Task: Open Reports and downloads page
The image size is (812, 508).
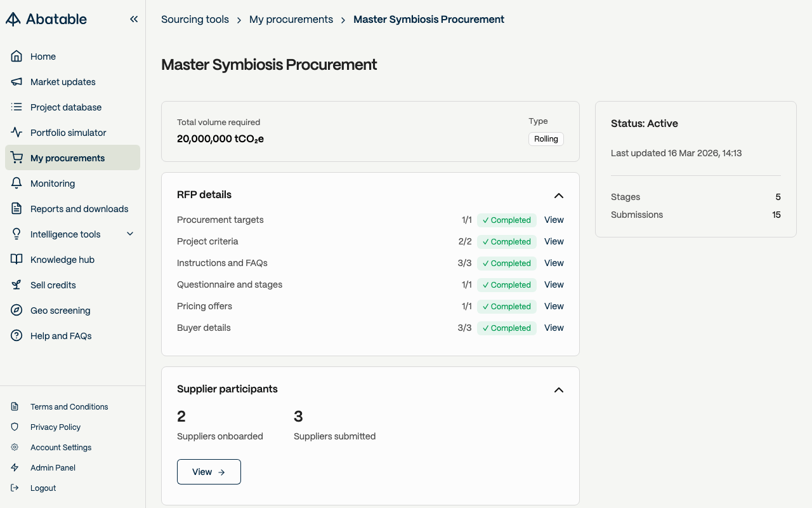Action: [79, 209]
